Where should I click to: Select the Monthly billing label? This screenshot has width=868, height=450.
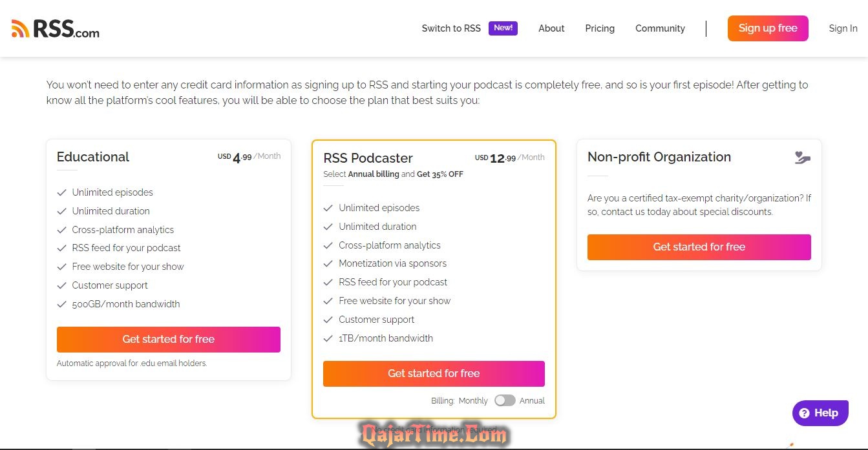point(473,401)
